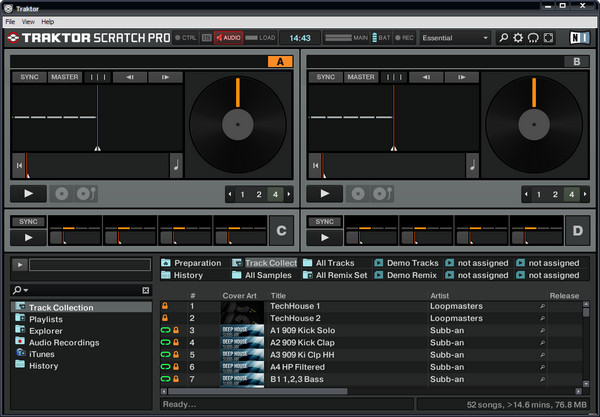
Task: Open the search field options dropdown
Action: [20, 290]
